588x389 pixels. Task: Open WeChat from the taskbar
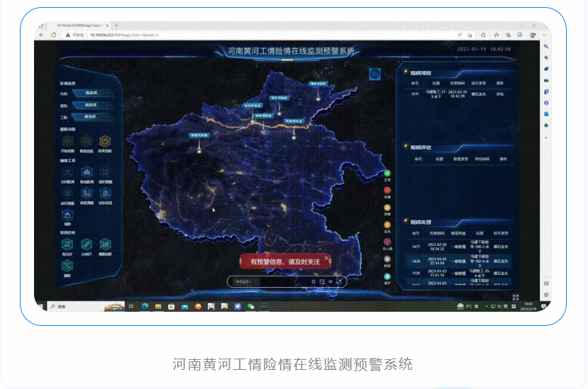point(250,307)
